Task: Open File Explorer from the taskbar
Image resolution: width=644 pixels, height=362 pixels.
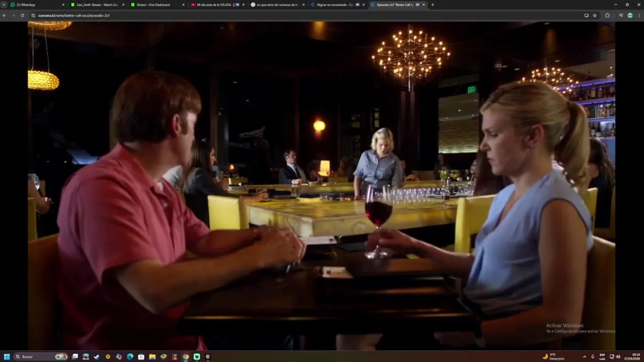Action: coord(152,356)
